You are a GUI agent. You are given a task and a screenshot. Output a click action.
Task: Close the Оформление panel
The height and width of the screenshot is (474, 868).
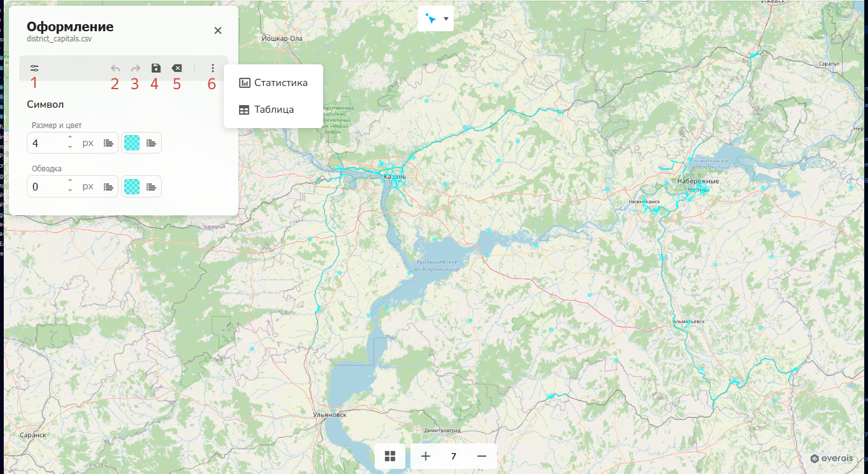(218, 31)
